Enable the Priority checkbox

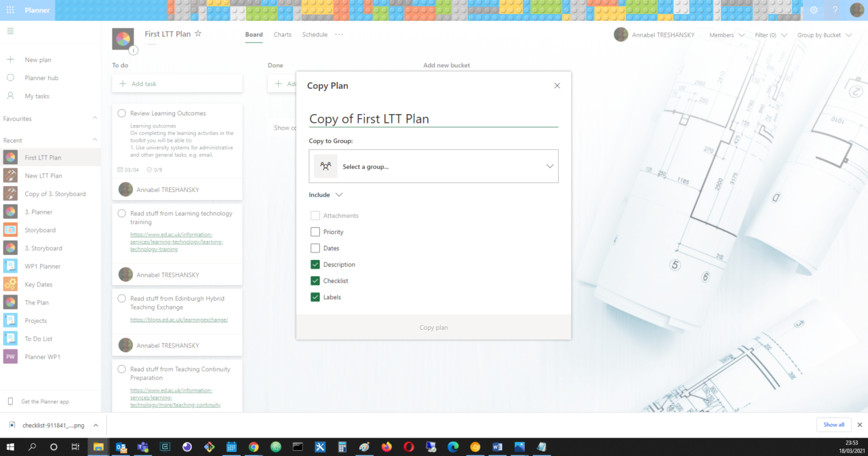(315, 231)
